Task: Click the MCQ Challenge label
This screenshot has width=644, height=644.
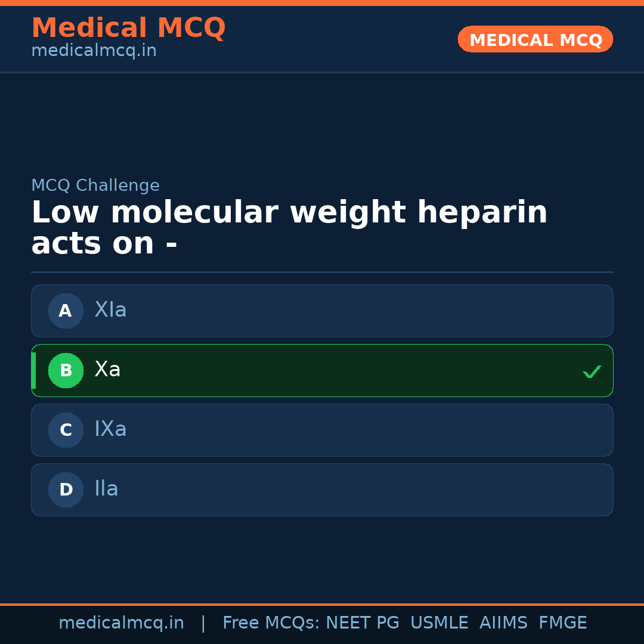Action: tap(95, 185)
